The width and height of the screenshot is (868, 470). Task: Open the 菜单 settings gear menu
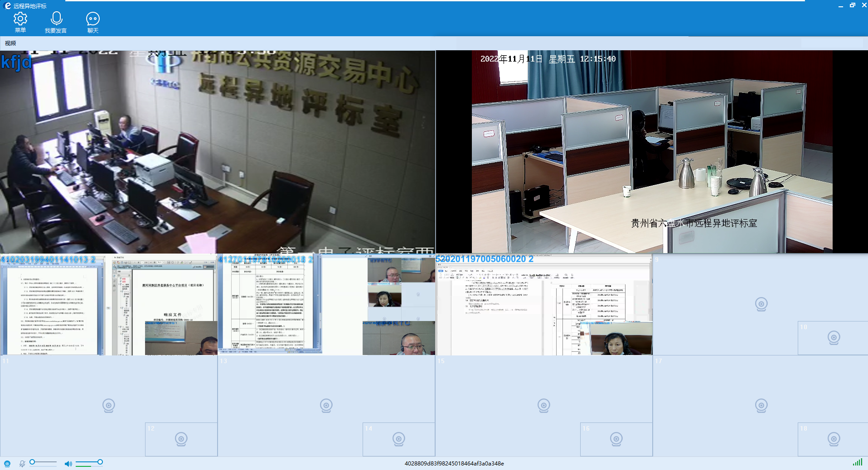[20, 22]
